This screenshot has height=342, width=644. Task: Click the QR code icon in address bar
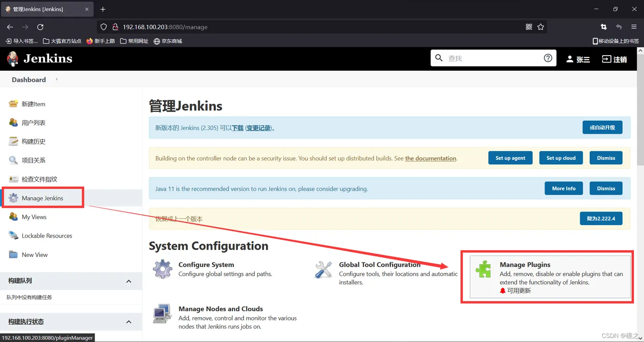(529, 27)
